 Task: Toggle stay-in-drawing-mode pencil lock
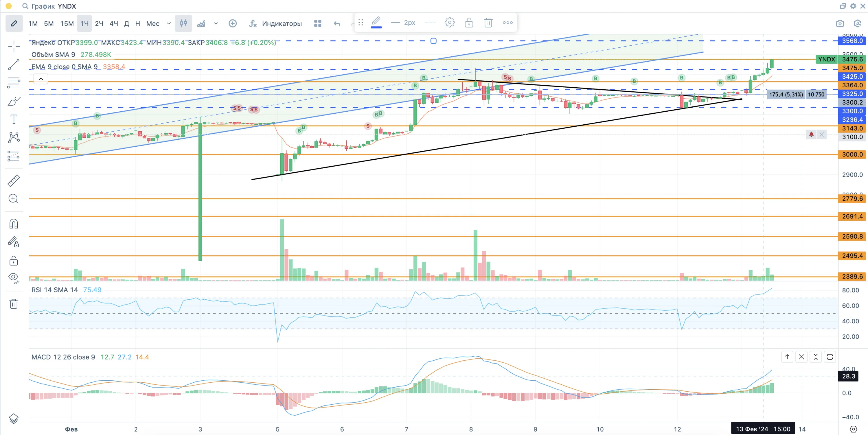tap(14, 242)
